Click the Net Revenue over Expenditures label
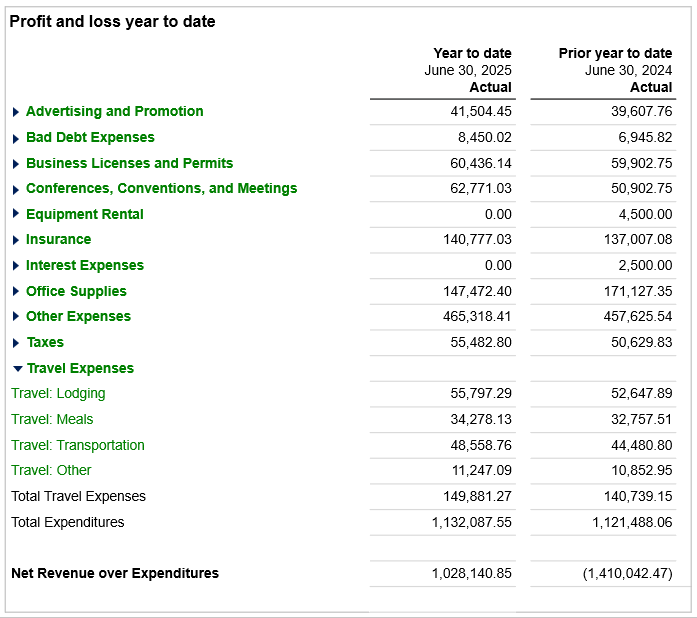 pyautogui.click(x=115, y=573)
